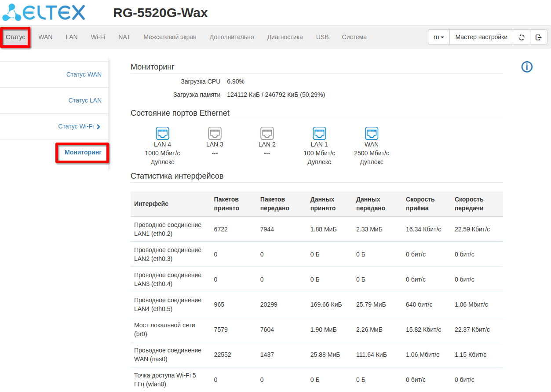
Task: Click the 2500 Мбит/с WAN speed label
Action: pyautogui.click(x=372, y=153)
